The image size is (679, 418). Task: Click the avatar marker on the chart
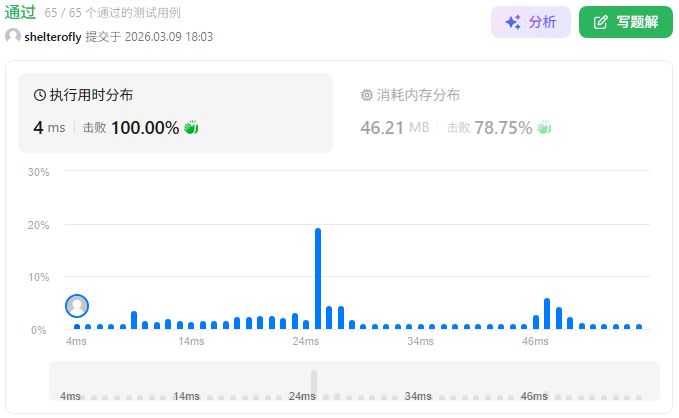[77, 306]
